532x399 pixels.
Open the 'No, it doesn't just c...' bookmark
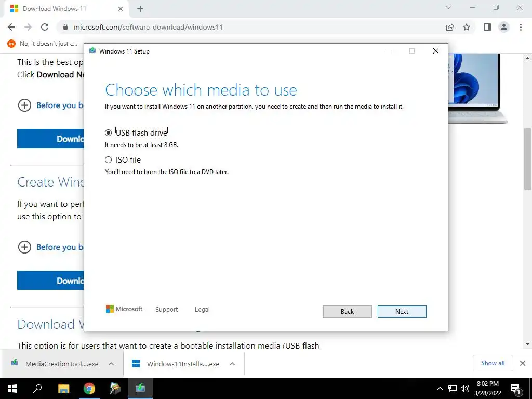(43, 44)
